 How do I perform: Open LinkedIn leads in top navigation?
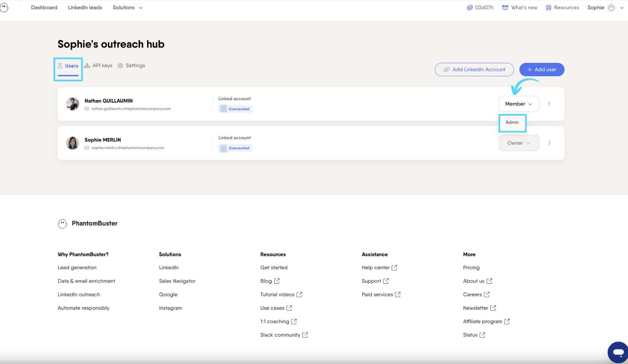pos(85,7)
